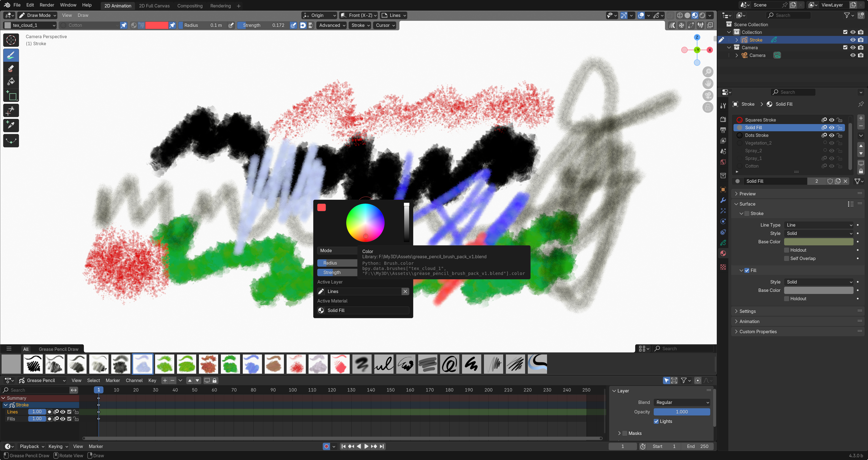The width and height of the screenshot is (868, 460).
Task: Toggle the Fill checkbox in Surface
Action: (747, 270)
